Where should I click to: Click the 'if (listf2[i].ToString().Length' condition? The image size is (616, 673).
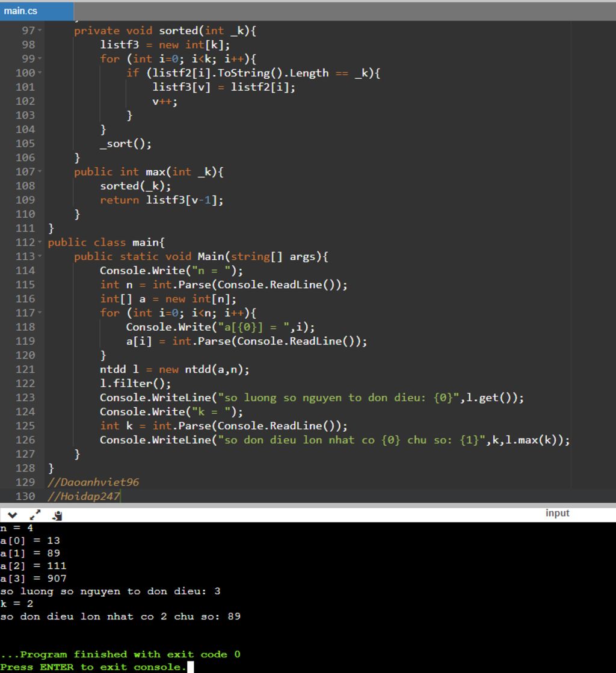[x=253, y=73]
